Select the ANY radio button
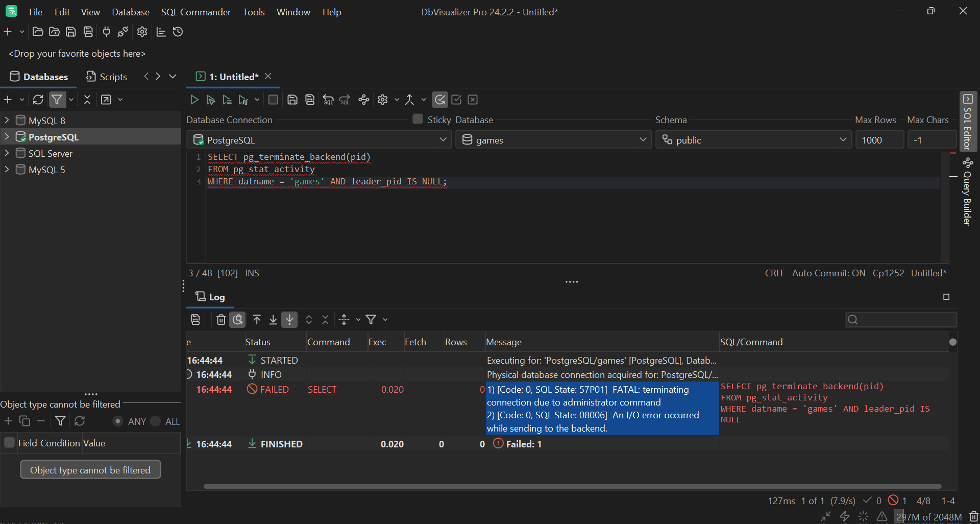 (118, 421)
